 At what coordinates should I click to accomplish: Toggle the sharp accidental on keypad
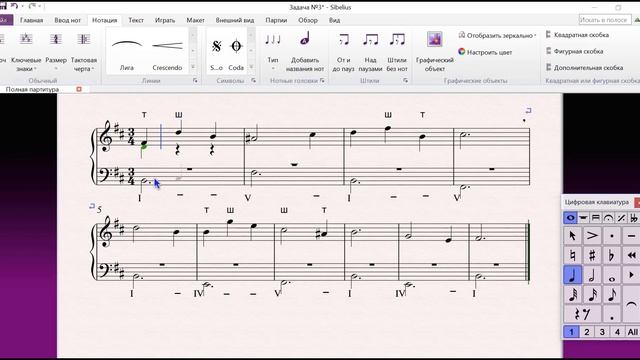coord(592,256)
